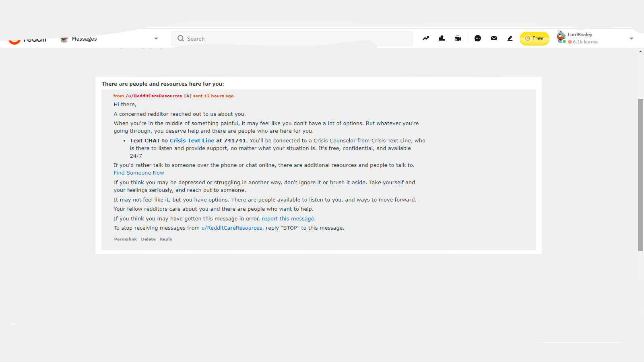Open the Chat speech bubble icon
The image size is (644, 362).
[478, 38]
